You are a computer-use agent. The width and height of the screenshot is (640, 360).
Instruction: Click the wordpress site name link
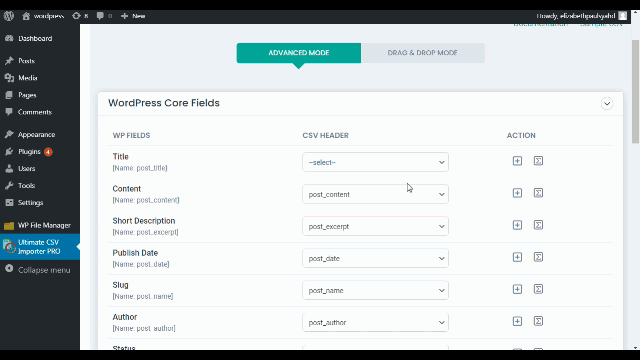pos(43,16)
